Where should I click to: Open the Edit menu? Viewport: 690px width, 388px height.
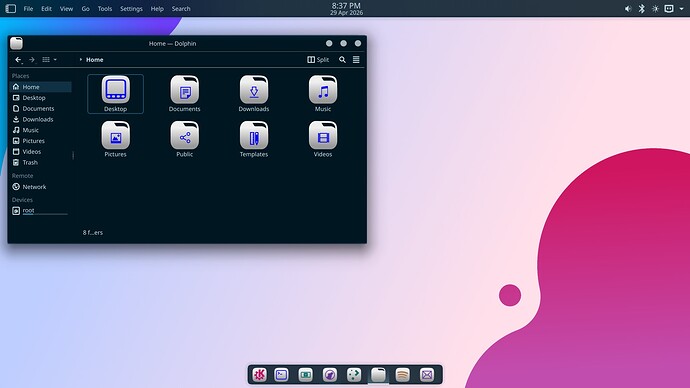point(46,9)
